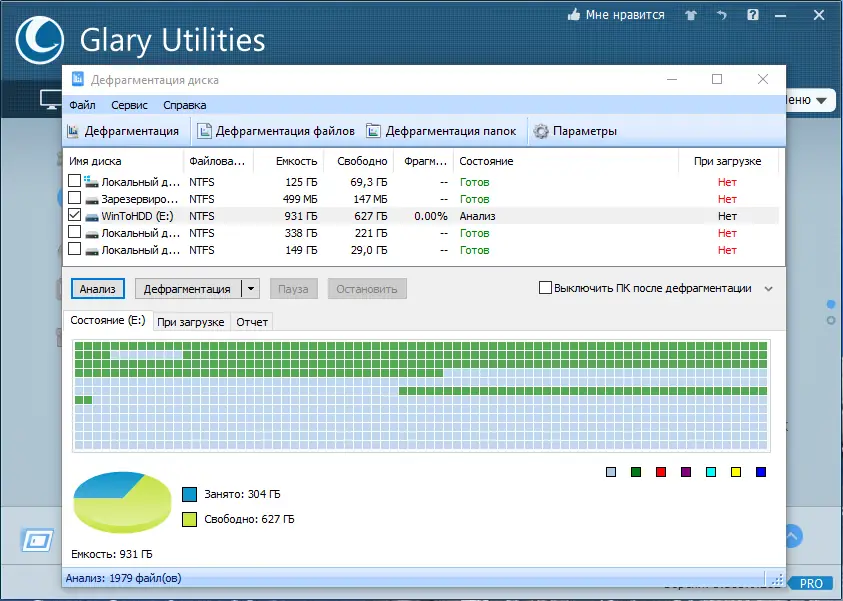Image resolution: width=843 pixels, height=601 pixels.
Task: Click the Дефрагментация папок toolbar icon
Action: (x=374, y=131)
